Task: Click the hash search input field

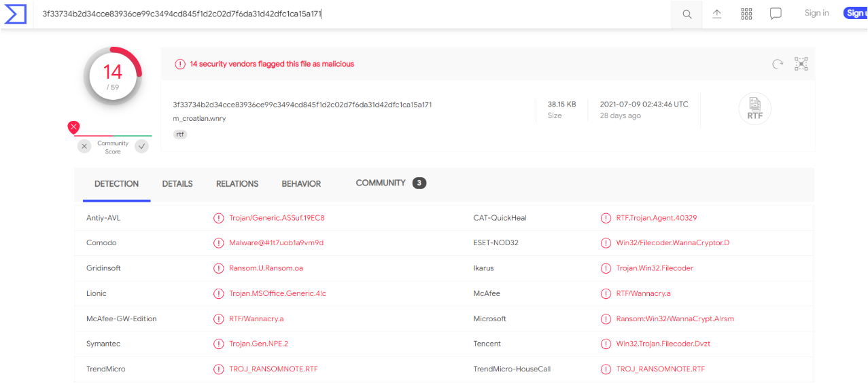Action: coord(353,14)
